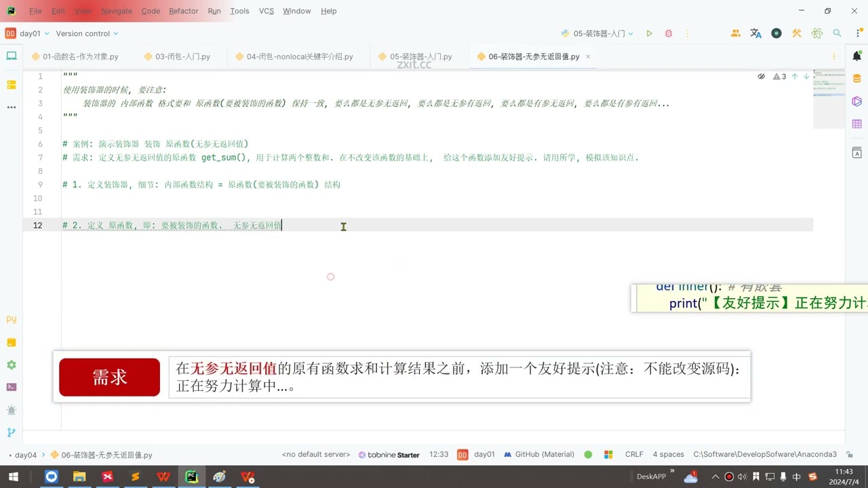Switch to 05-装饰器-入门.py tab
Image resolution: width=868 pixels, height=488 pixels.
pos(415,57)
